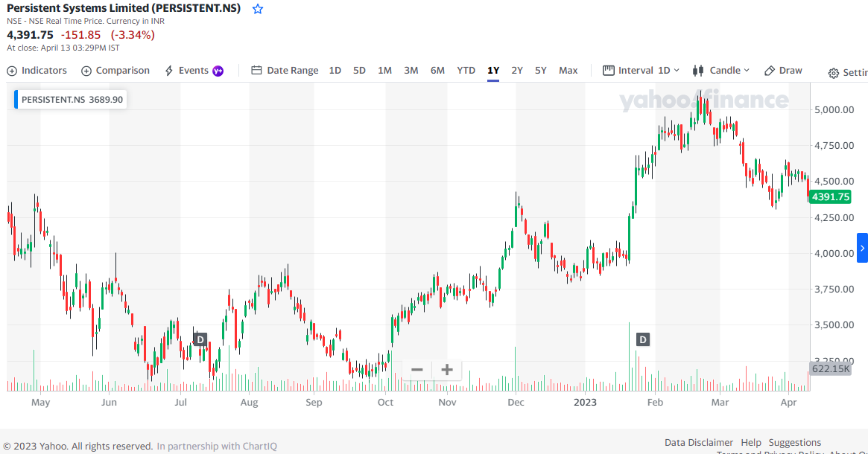Select the 1M range
The image size is (868, 454).
[x=384, y=71]
